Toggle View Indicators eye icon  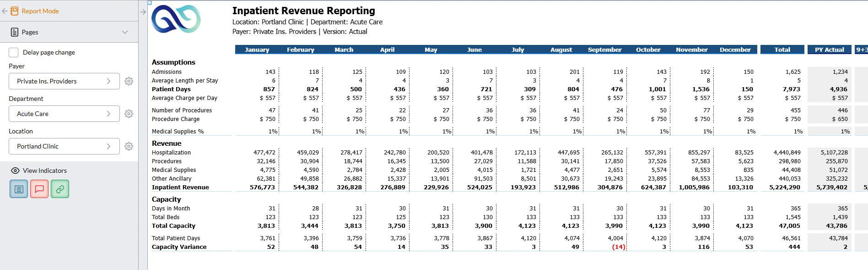[x=15, y=171]
